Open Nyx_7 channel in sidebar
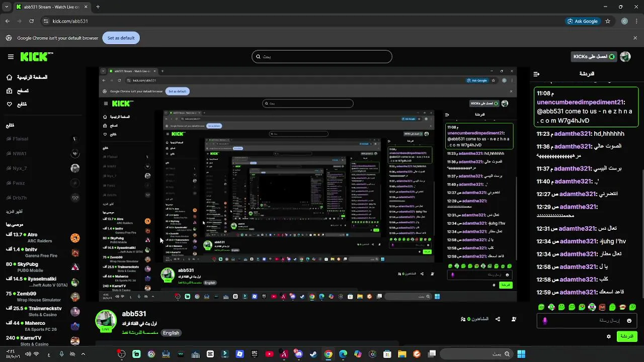Image resolution: width=644 pixels, height=362 pixels. (x=43, y=168)
